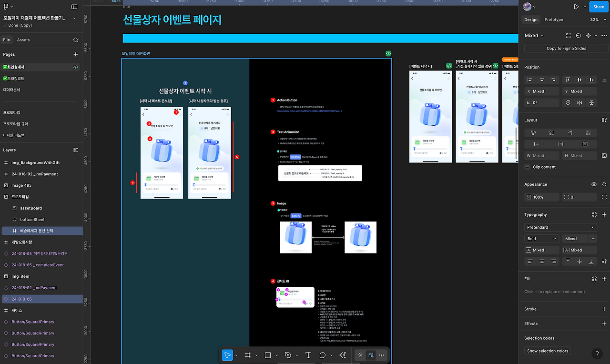Screen dimensions: 610x364
Task: Click the blue Share button
Action: 599,7
